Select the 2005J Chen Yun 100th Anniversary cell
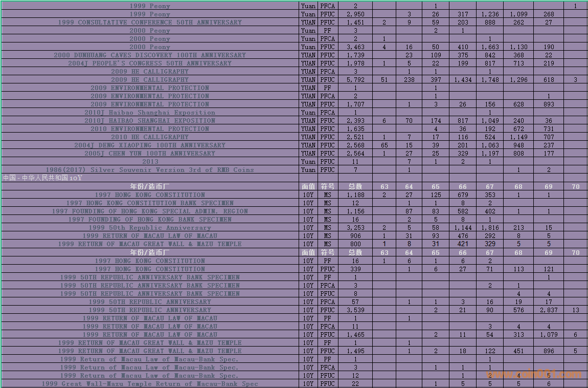 pos(150,154)
